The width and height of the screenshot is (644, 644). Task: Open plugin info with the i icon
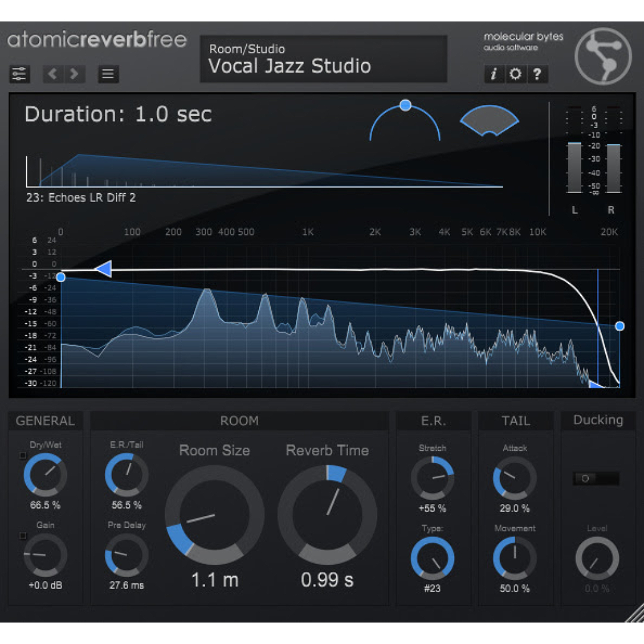[x=494, y=74]
